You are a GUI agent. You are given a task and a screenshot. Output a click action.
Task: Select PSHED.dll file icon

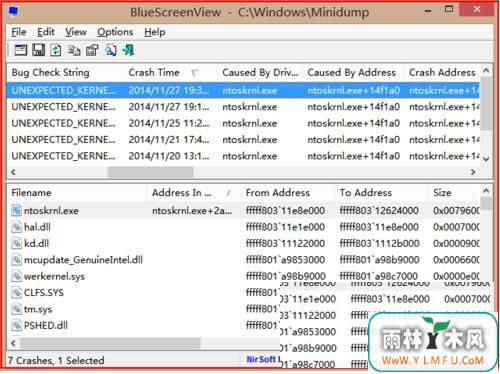tap(16, 325)
